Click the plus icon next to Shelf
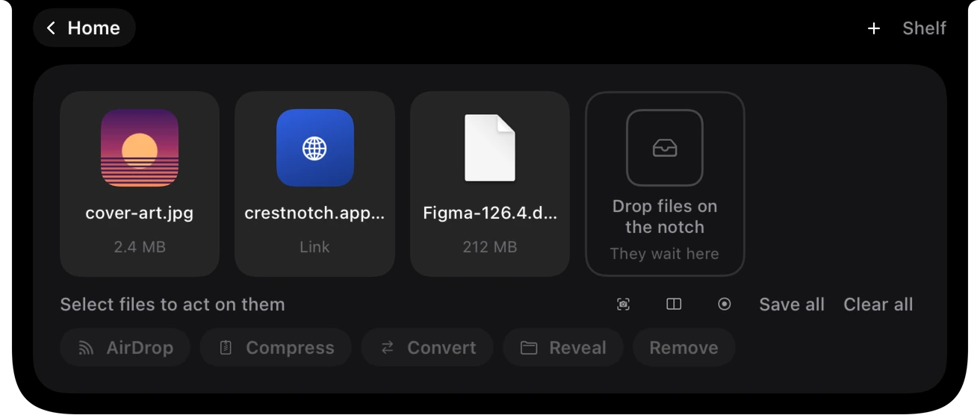The height and width of the screenshot is (418, 980). click(x=874, y=28)
